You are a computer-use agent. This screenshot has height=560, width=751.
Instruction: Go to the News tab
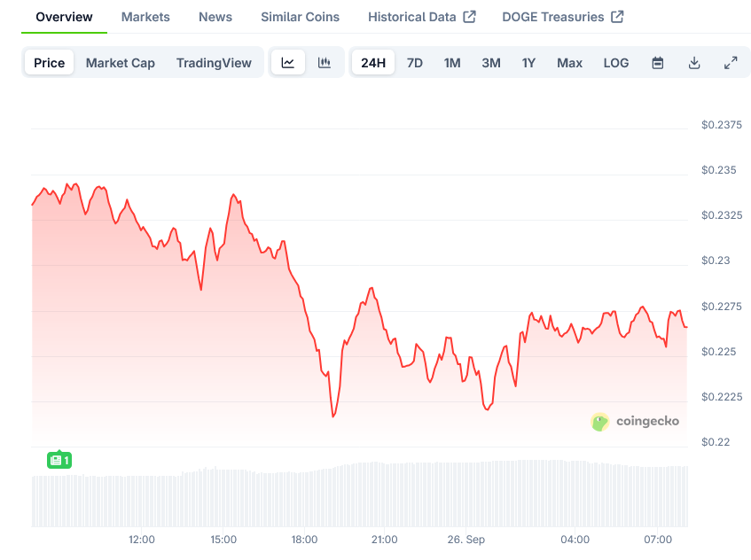[x=215, y=17]
